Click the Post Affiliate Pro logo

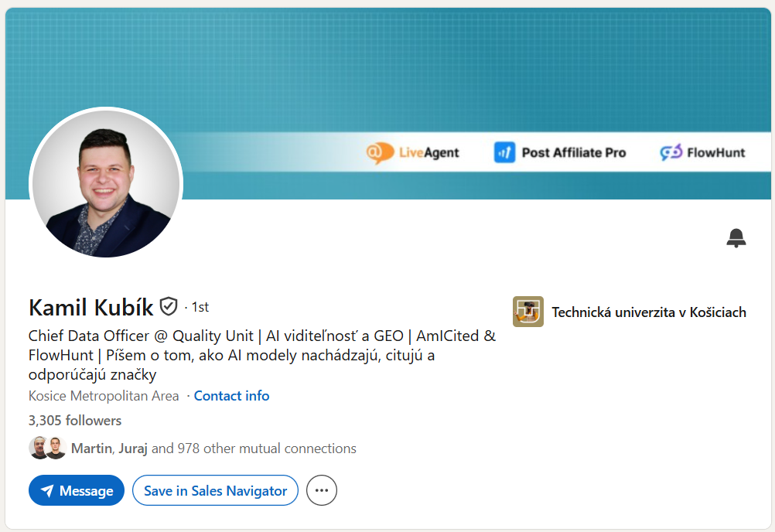point(560,152)
